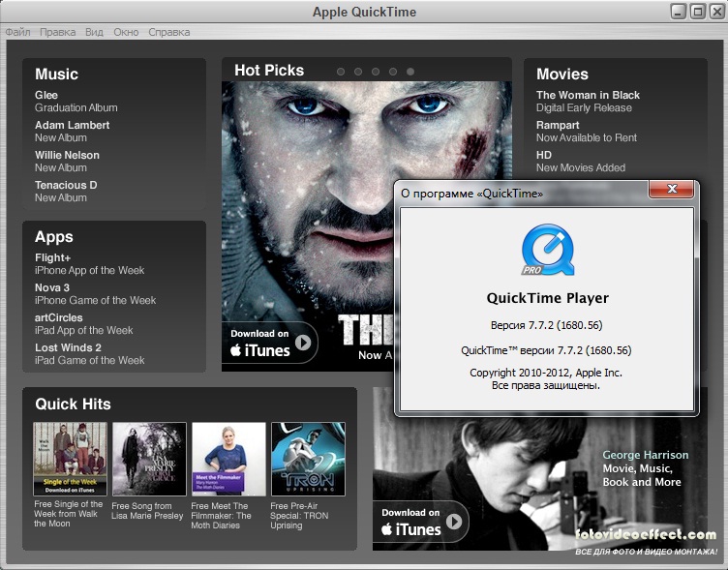Click the George Harrison banner text
Screen dimensions: 728x570
(x=646, y=468)
